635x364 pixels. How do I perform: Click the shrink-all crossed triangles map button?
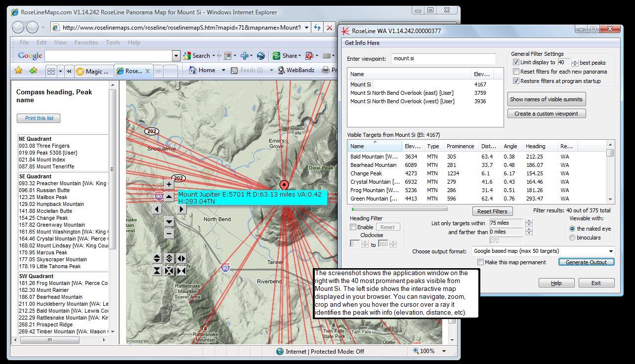tap(169, 271)
